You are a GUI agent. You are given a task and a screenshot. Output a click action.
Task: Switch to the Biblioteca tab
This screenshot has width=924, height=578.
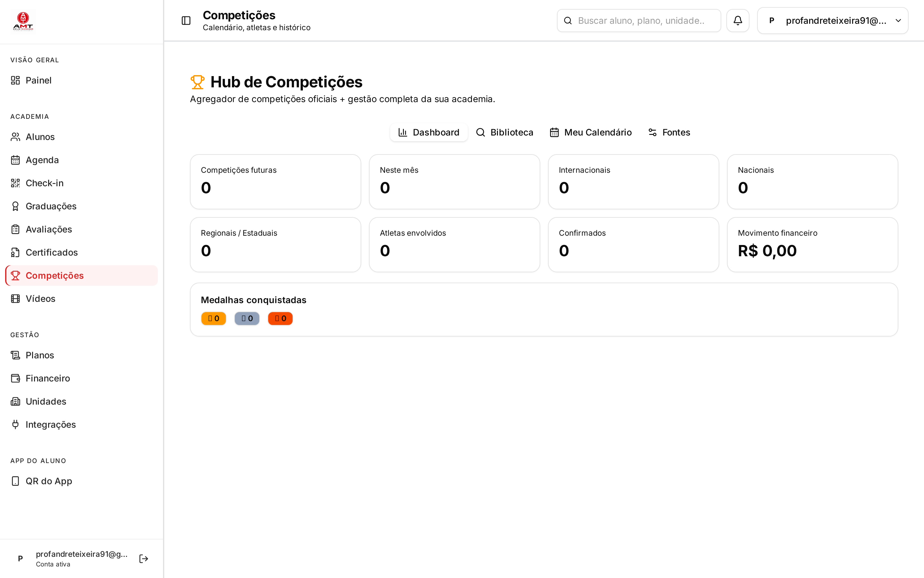504,132
